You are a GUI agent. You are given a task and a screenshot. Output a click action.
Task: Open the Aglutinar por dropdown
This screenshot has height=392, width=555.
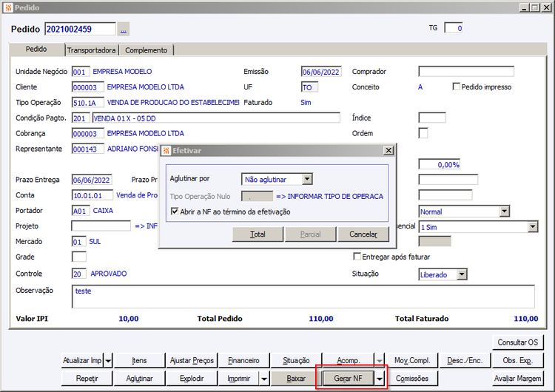[x=307, y=180]
